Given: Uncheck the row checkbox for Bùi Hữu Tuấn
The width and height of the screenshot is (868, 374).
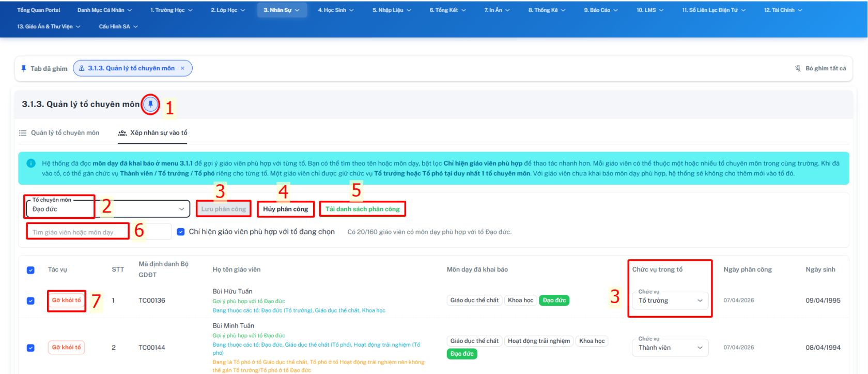Looking at the screenshot, I should tap(30, 301).
